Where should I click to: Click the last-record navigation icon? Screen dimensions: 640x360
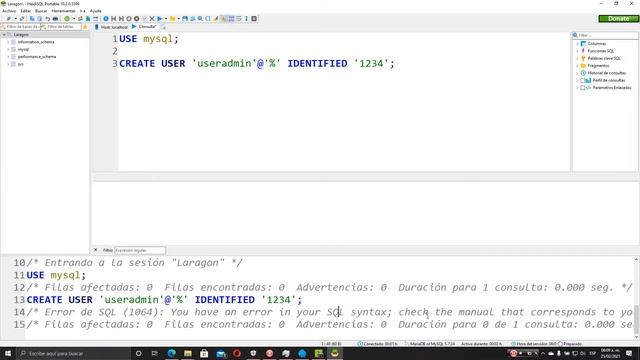click(121, 19)
